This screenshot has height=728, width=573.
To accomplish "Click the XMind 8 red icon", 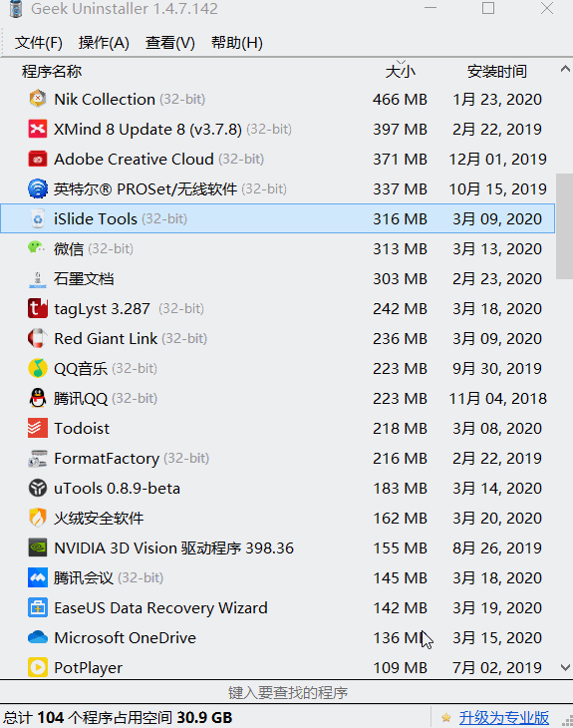I will click(x=38, y=129).
